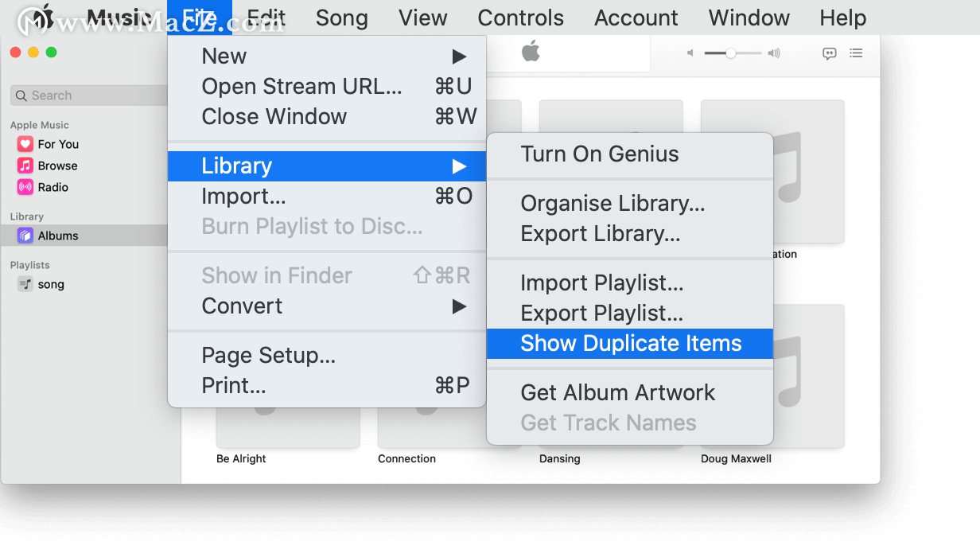980x557 pixels.
Task: Open the Library submenu item
Action: click(327, 166)
